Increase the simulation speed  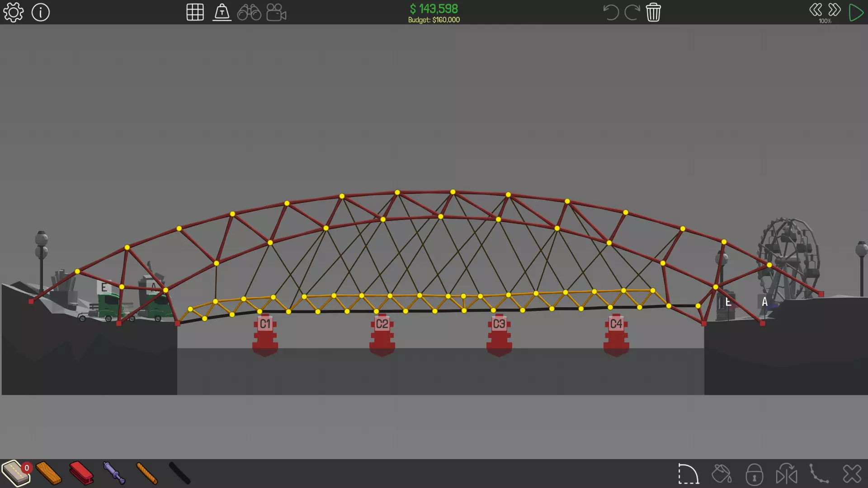coord(835,10)
